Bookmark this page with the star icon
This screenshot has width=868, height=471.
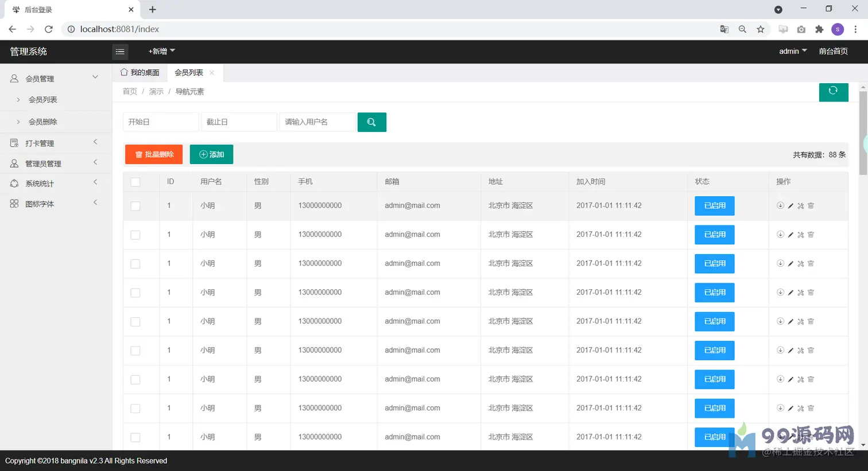click(761, 29)
